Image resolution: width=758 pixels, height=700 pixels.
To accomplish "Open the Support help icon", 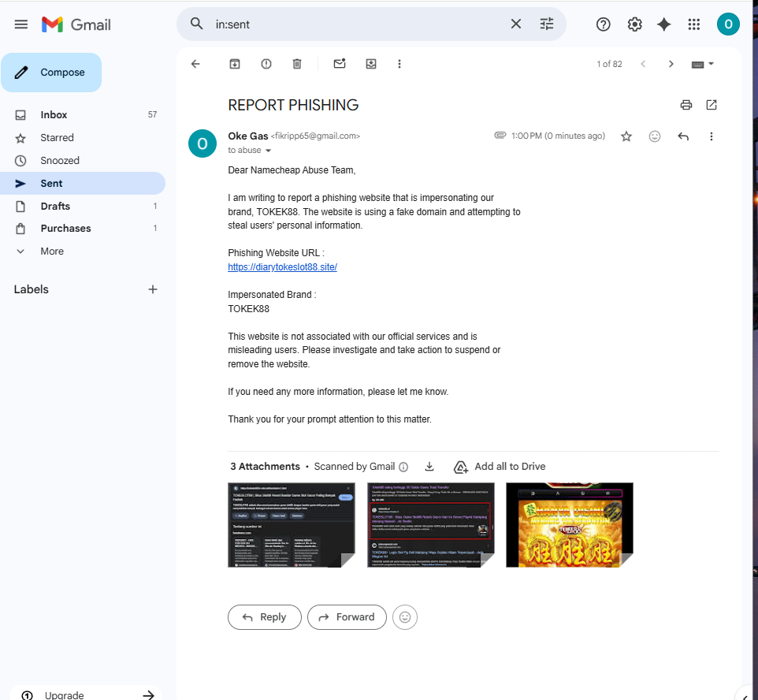I will click(603, 24).
